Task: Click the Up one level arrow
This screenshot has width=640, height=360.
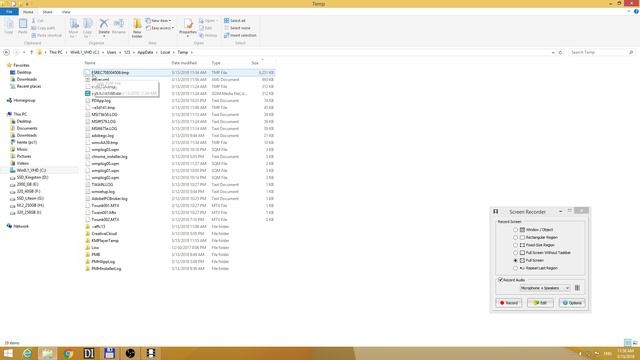Action: pyautogui.click(x=31, y=52)
